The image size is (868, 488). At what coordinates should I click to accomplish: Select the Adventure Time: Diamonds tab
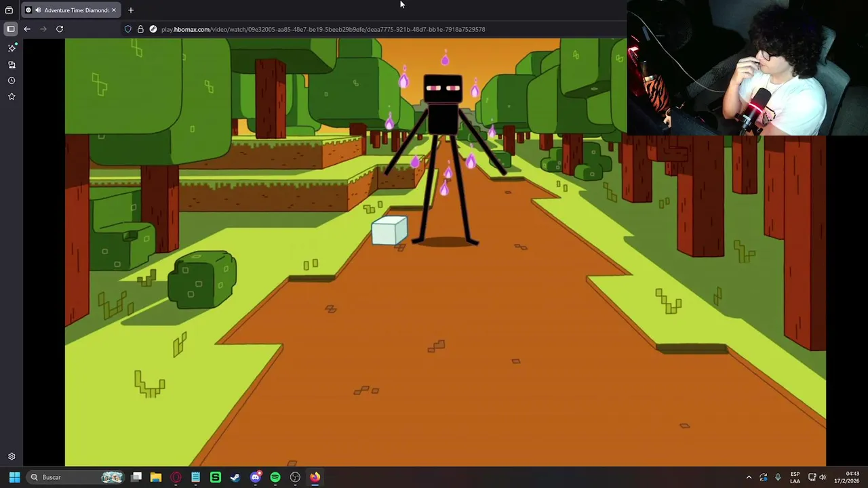point(71,10)
